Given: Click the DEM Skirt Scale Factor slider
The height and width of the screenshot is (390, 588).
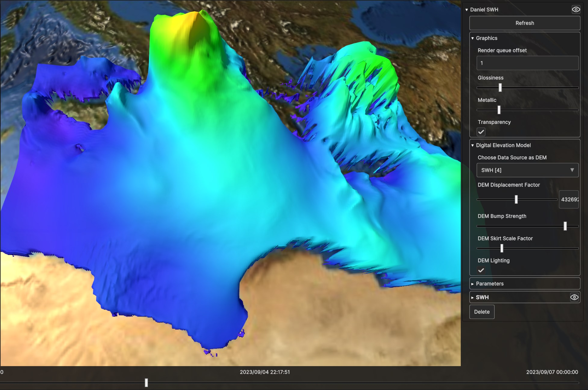Looking at the screenshot, I should [502, 248].
